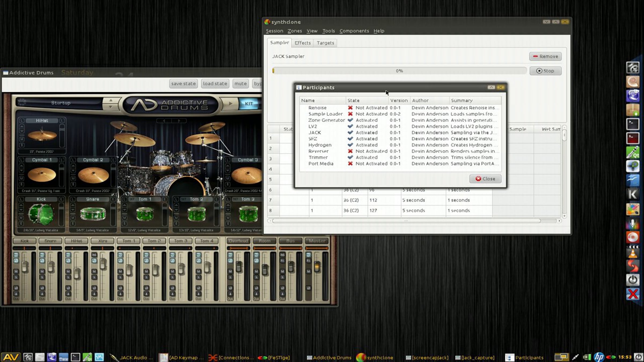Open the paint palette icon in dock

click(633, 209)
